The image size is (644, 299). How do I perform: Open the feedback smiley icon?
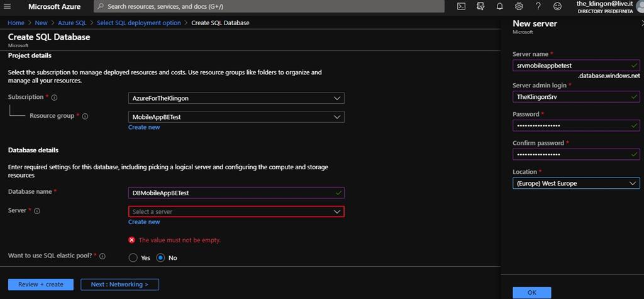557,6
